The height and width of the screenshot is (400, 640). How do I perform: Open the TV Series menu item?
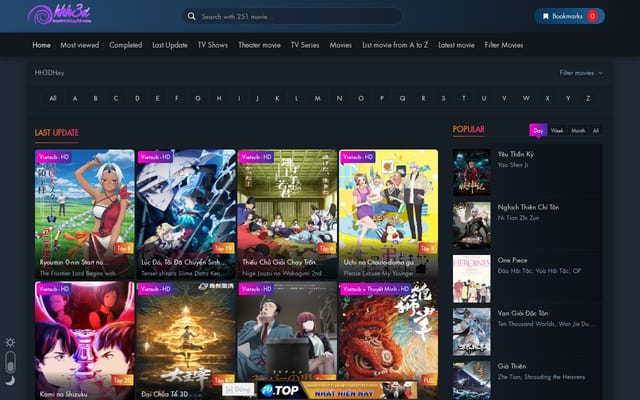point(305,45)
